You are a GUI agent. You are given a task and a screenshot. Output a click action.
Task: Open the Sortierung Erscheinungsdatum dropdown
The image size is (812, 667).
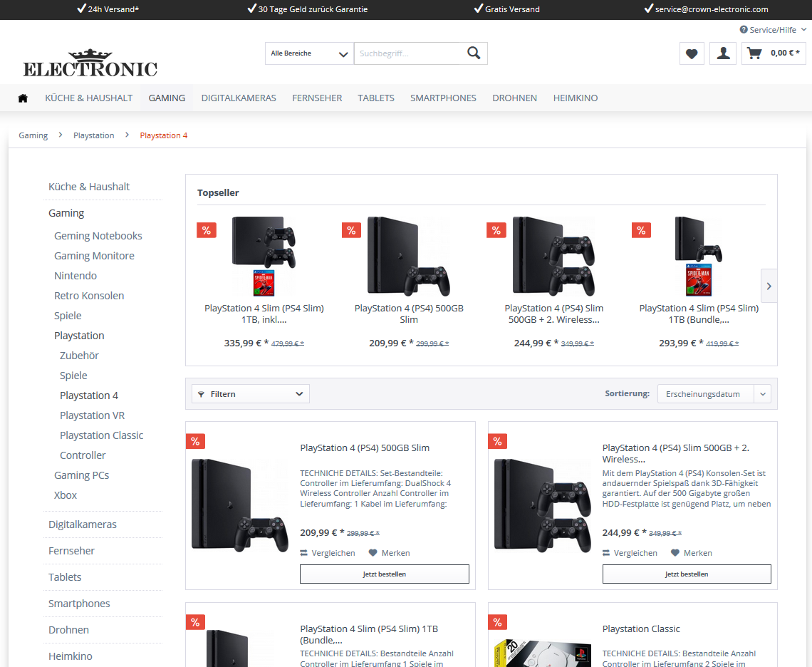714,394
